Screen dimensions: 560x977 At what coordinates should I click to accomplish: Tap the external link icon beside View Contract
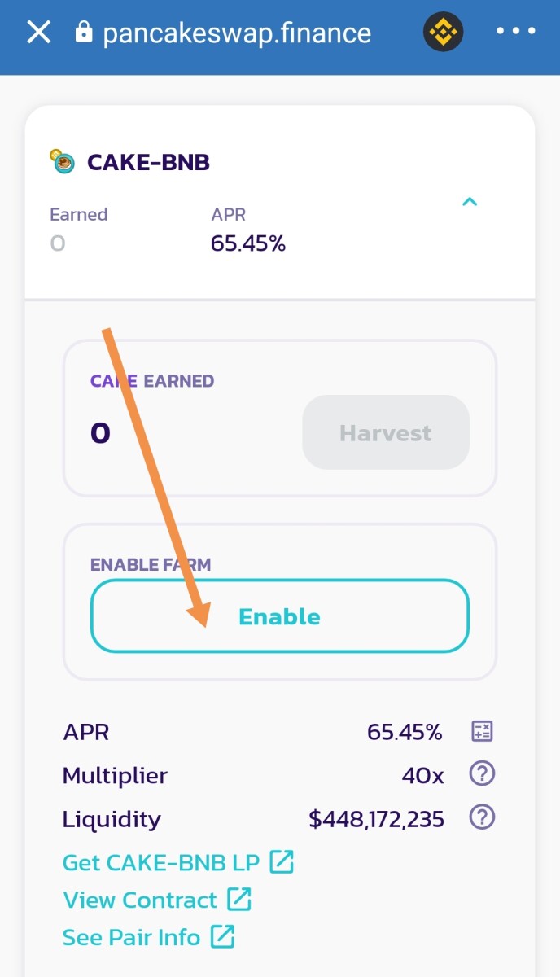[239, 899]
